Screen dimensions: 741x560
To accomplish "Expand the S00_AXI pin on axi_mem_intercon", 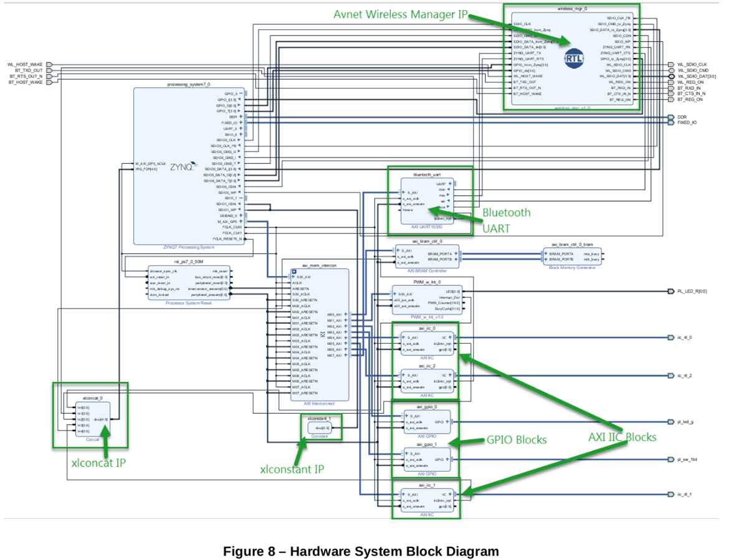I will [294, 277].
